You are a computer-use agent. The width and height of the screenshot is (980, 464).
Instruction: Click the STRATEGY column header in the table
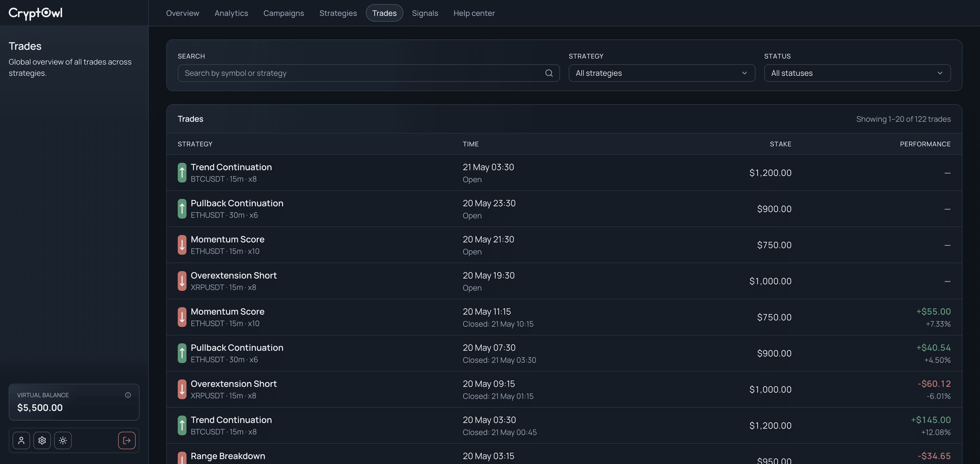coord(195,144)
